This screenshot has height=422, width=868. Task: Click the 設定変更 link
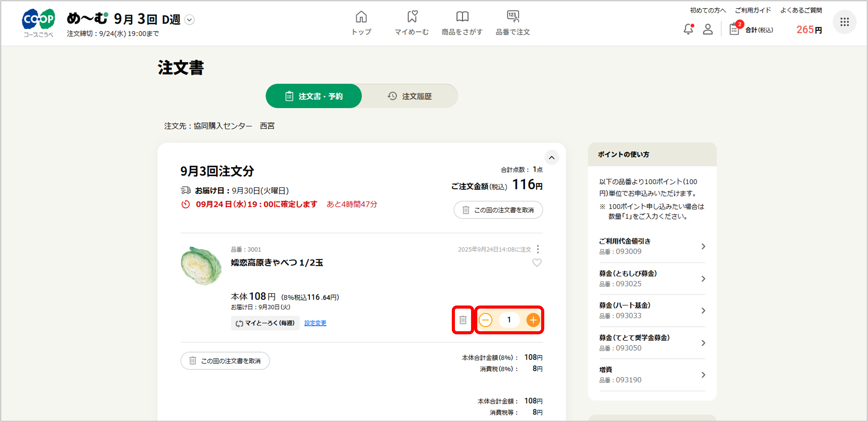(315, 323)
